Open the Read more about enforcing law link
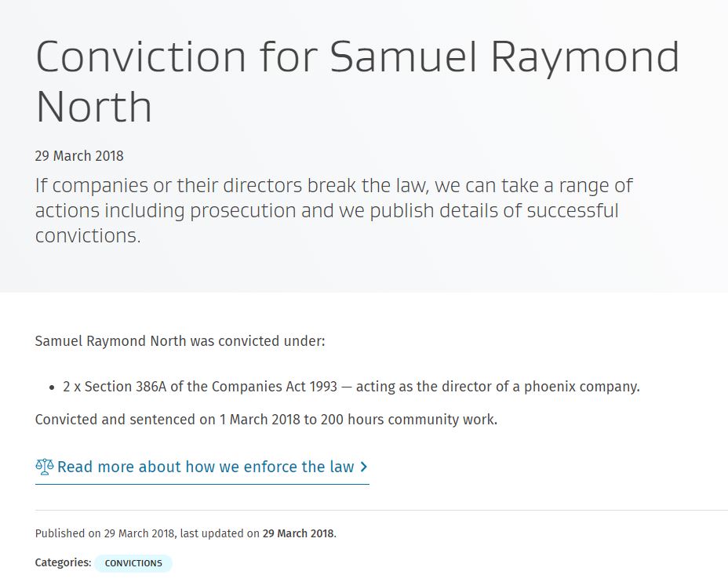Screen dimensions: 728x582 coord(206,467)
